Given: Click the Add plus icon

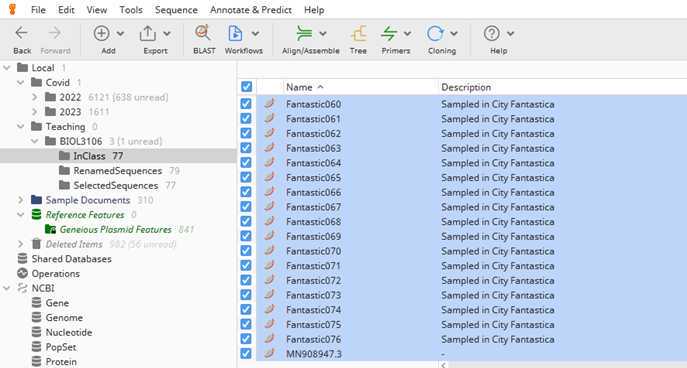Looking at the screenshot, I should pyautogui.click(x=101, y=33).
